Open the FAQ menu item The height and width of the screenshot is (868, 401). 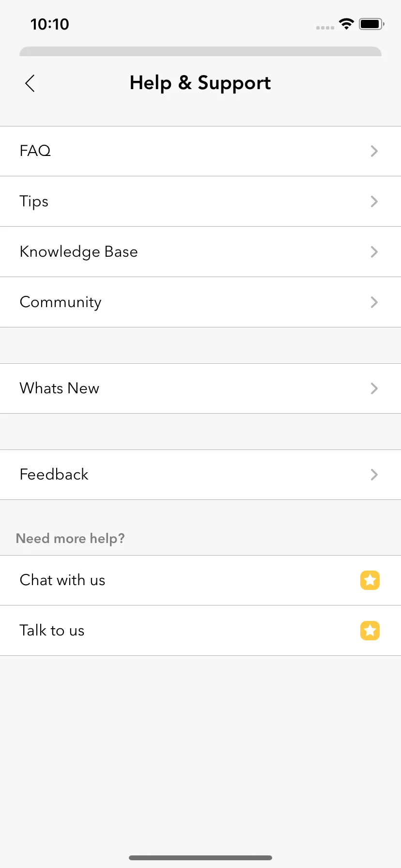200,151
